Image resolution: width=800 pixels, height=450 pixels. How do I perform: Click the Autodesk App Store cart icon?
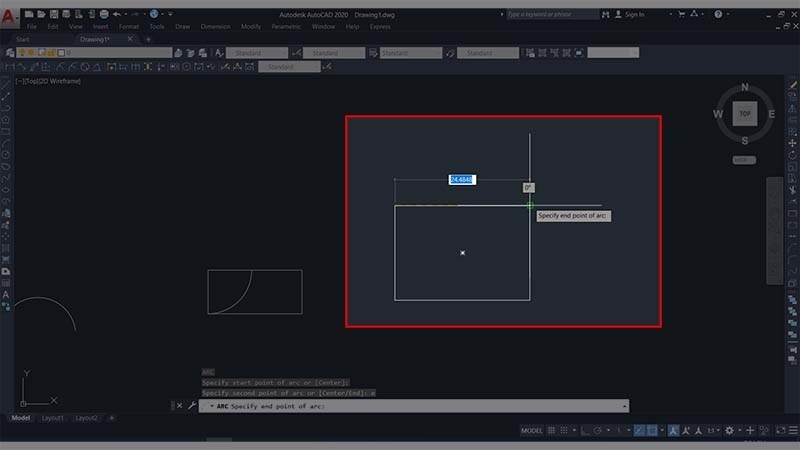[x=681, y=14]
